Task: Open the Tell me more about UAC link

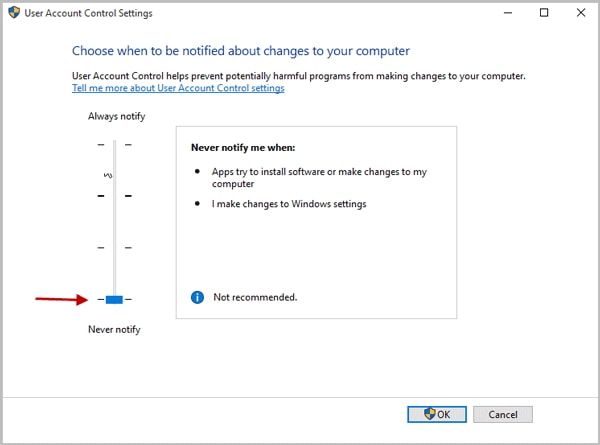Action: pos(178,88)
